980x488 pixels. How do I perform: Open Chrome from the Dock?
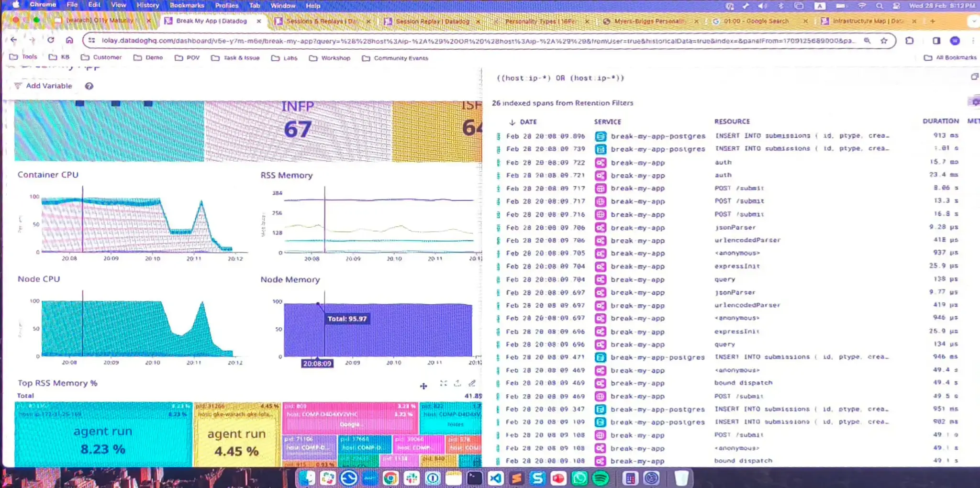pyautogui.click(x=390, y=477)
